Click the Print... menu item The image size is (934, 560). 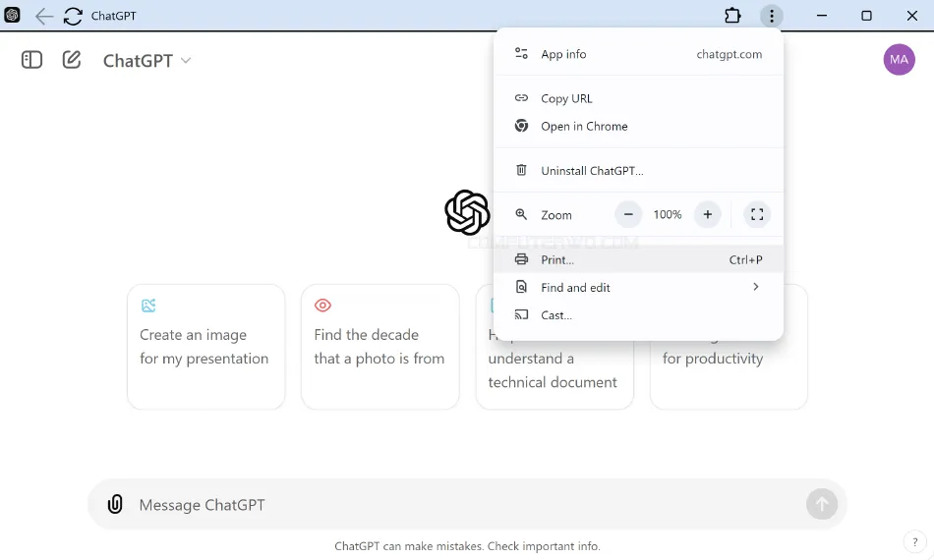pos(638,259)
